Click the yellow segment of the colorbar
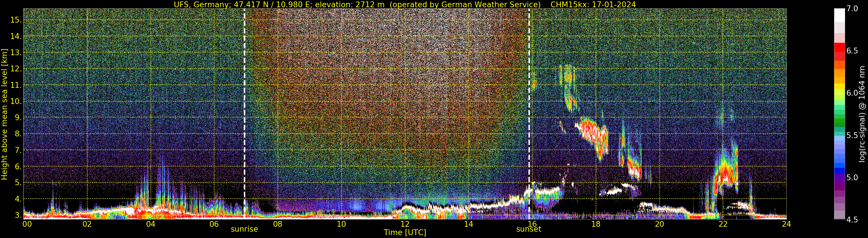Image resolution: width=868 pixels, height=238 pixels. tap(839, 87)
